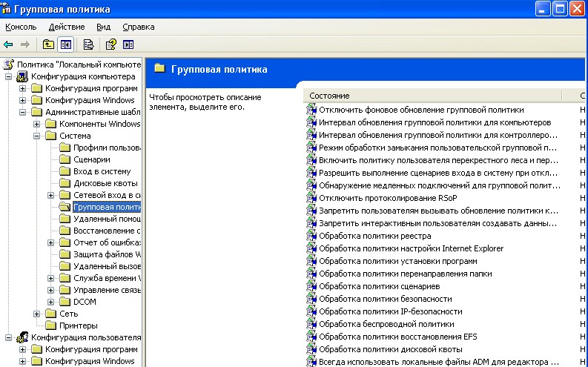Click policy icon beside Обработка политики реестра
The width and height of the screenshot is (588, 367).
pyautogui.click(x=311, y=236)
